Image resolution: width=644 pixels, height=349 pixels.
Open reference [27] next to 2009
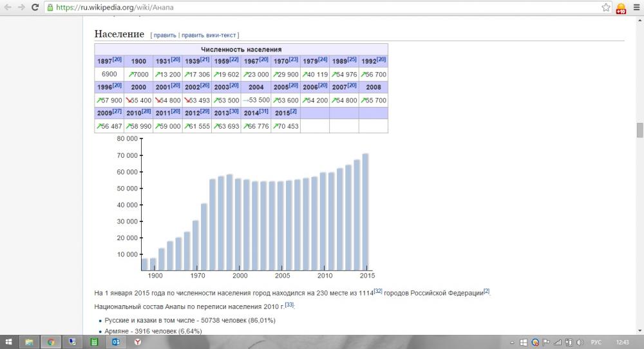pyautogui.click(x=117, y=111)
